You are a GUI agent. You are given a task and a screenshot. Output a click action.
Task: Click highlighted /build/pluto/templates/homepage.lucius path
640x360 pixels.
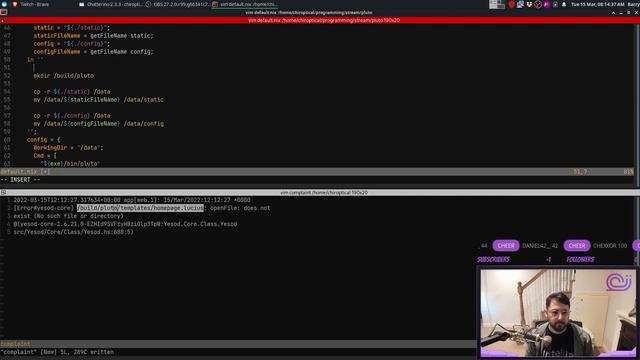140,208
